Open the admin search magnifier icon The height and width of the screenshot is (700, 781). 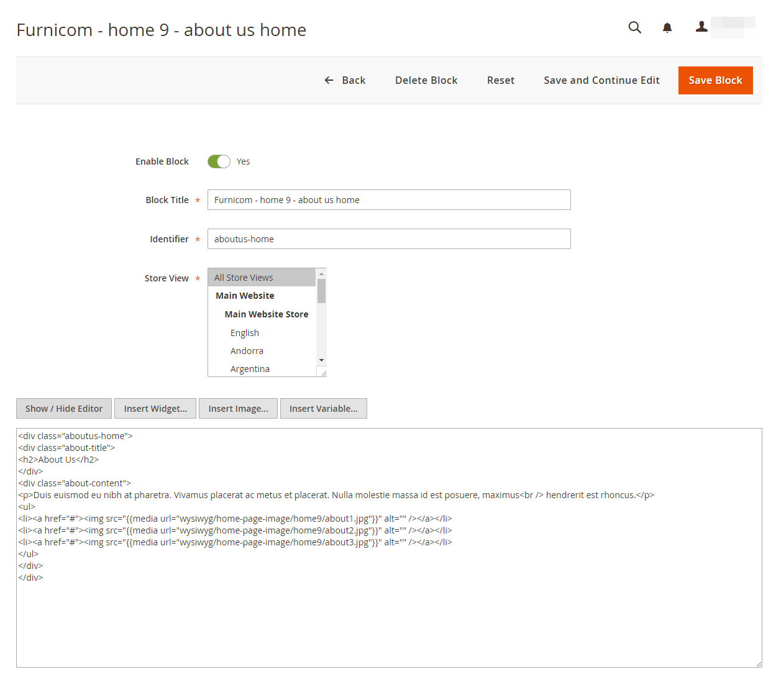[x=634, y=27]
